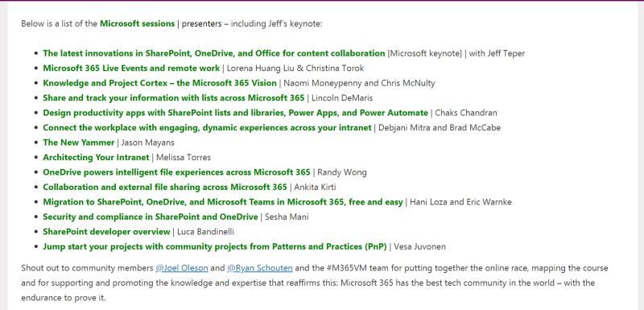The height and width of the screenshot is (310, 644).
Task: Open OneDrive powers intelligent file experiences link
Action: pos(176,172)
